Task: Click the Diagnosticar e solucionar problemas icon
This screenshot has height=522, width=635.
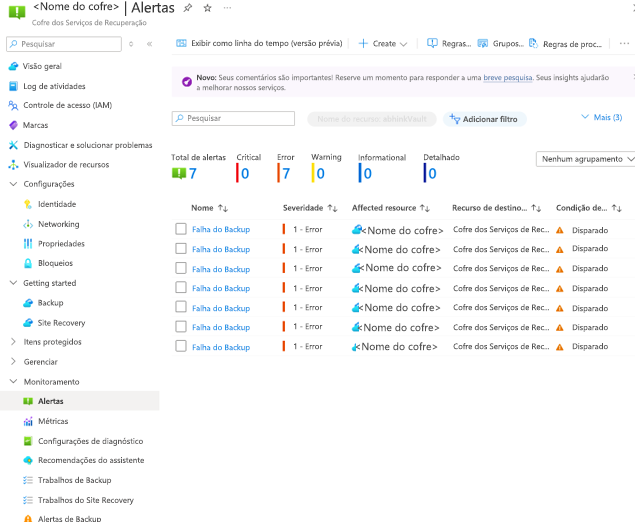Action: pyautogui.click(x=13, y=145)
